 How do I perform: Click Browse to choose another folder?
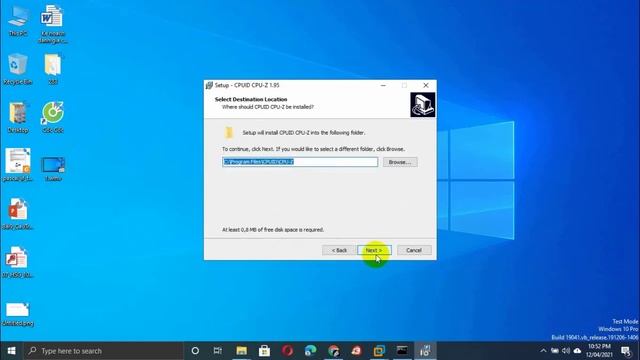tap(400, 162)
